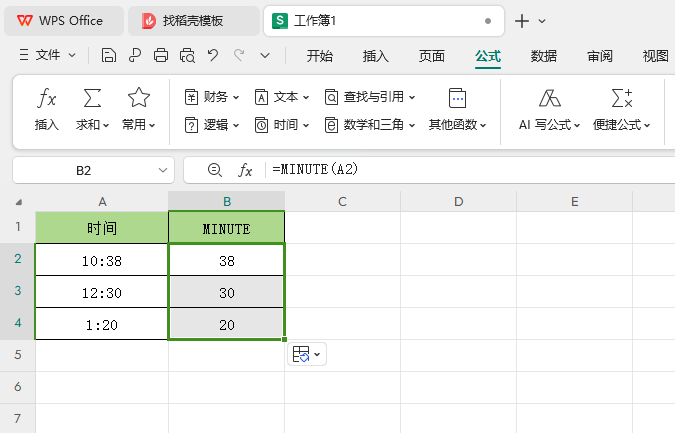Click the zoom magnifier icon in formula bar
This screenshot has width=675, height=433.
pos(214,170)
